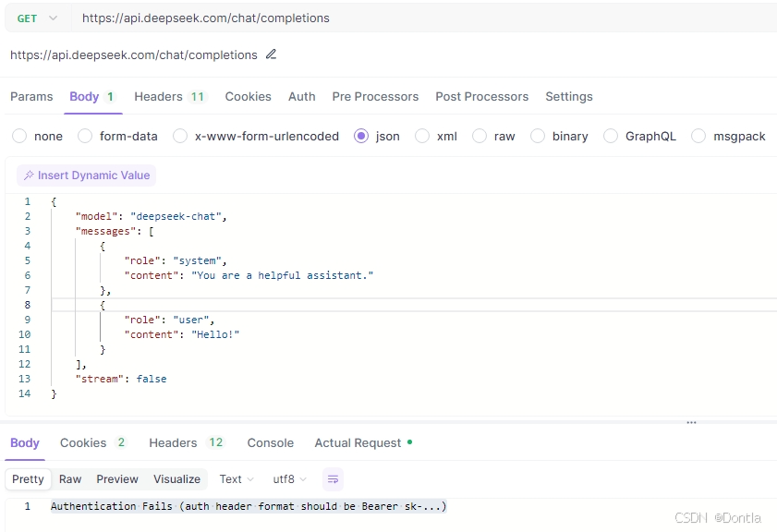Click the request URL input field
This screenshot has width=777, height=532.
pos(424,18)
